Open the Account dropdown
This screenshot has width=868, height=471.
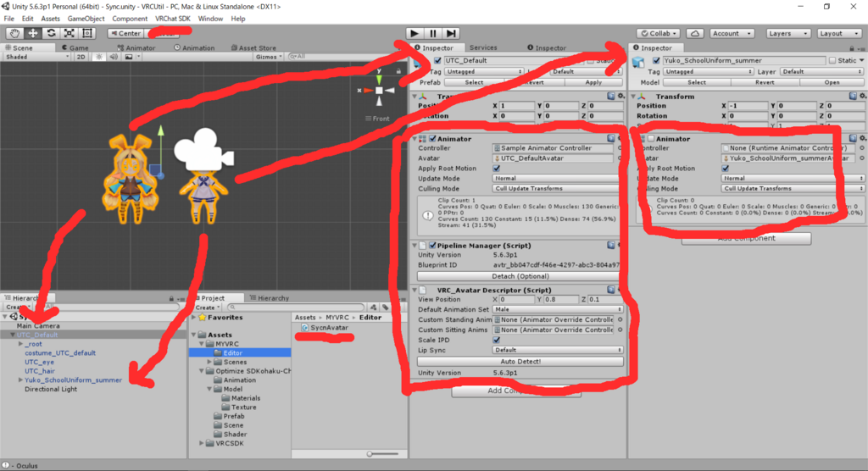(x=732, y=33)
